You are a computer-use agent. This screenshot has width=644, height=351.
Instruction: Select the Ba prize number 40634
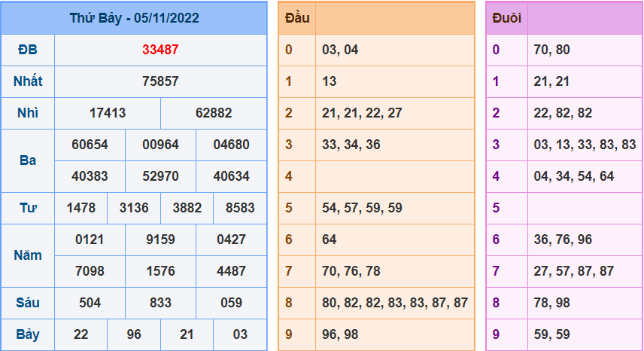pos(231,176)
